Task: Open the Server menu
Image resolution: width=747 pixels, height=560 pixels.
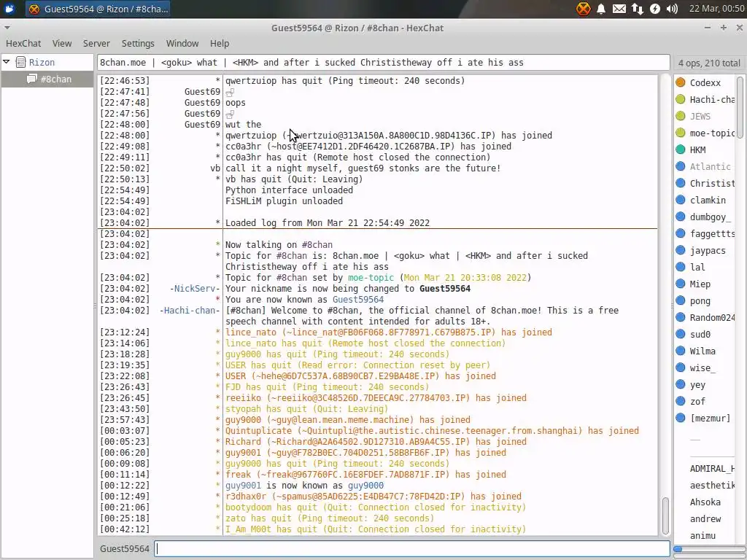Action: tap(96, 43)
